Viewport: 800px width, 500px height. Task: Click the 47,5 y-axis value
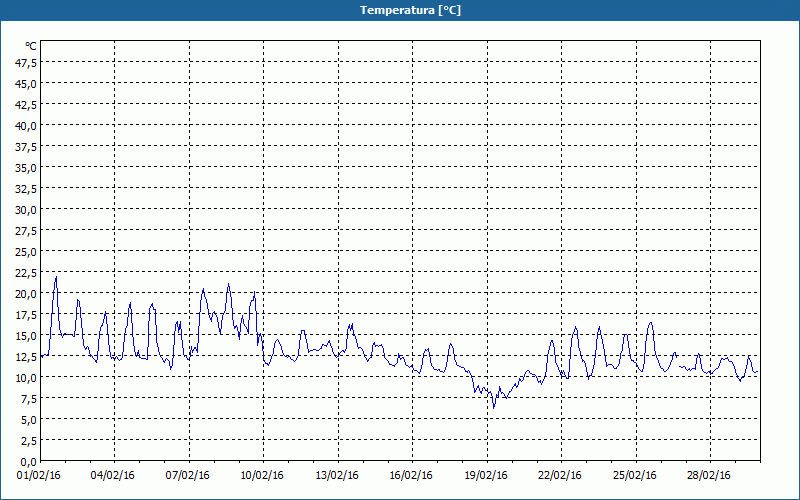click(x=26, y=62)
